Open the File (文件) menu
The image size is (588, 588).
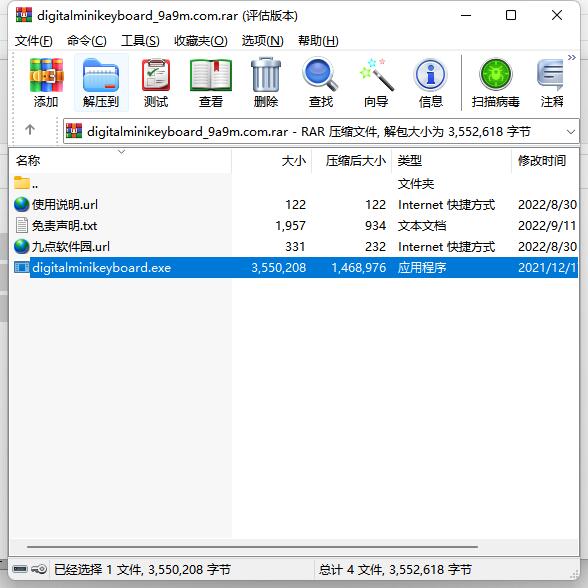click(x=33, y=40)
